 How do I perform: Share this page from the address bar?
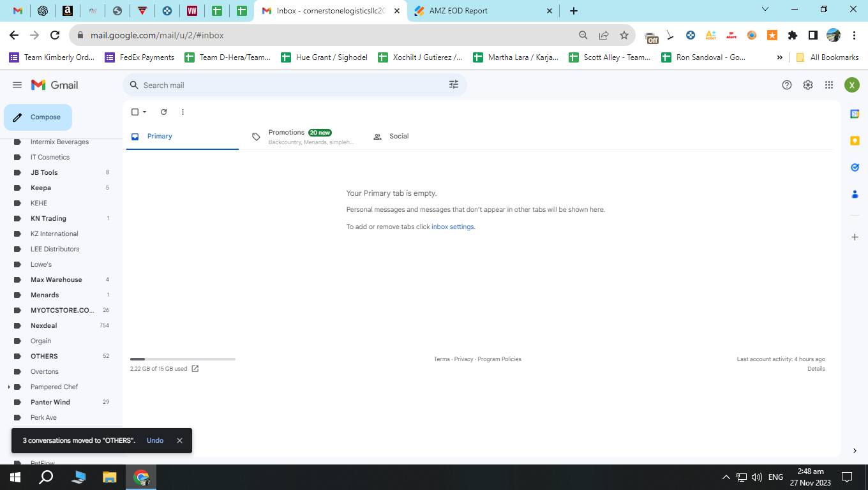(x=604, y=35)
